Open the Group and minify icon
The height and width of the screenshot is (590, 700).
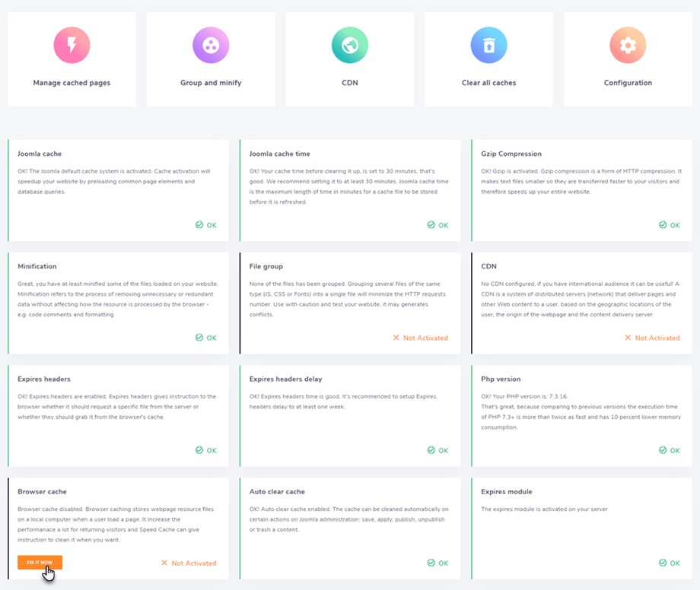[211, 46]
